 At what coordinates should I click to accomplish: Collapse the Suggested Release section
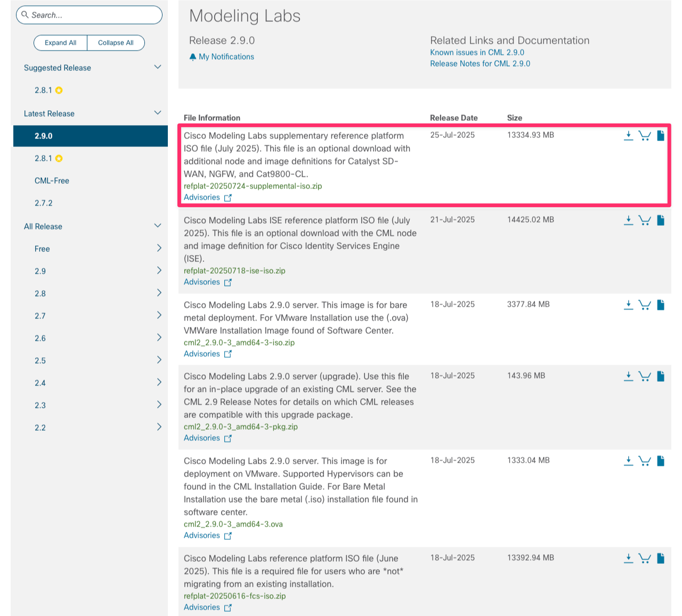158,67
